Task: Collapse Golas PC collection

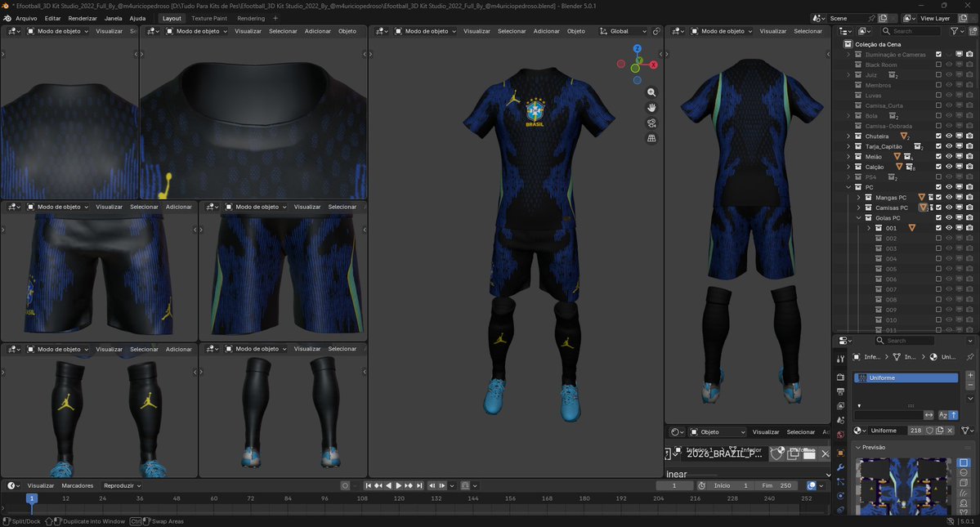Action: pyautogui.click(x=859, y=218)
